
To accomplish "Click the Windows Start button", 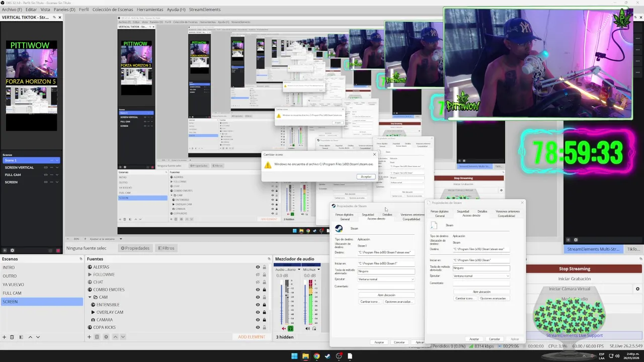I will [294, 356].
